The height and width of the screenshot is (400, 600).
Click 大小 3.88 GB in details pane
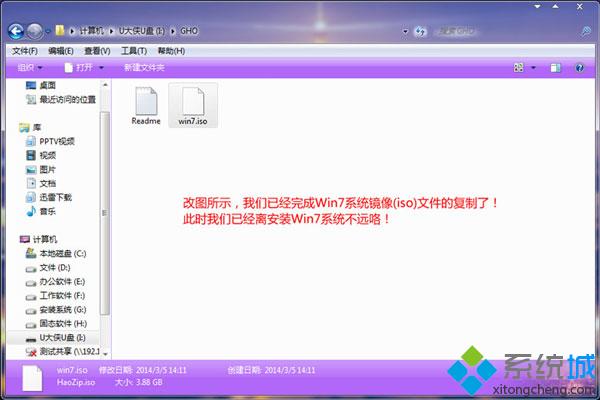point(139,382)
